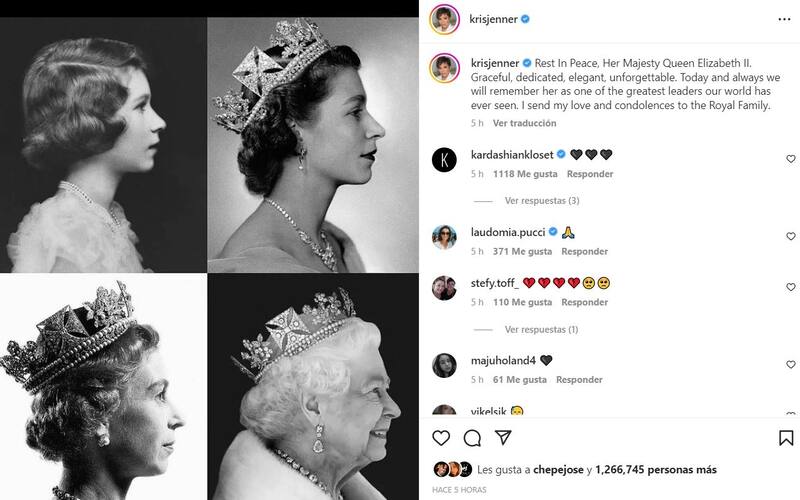Toggle like on stefy.toff_'s comment
The width and height of the screenshot is (800, 500).
click(790, 288)
